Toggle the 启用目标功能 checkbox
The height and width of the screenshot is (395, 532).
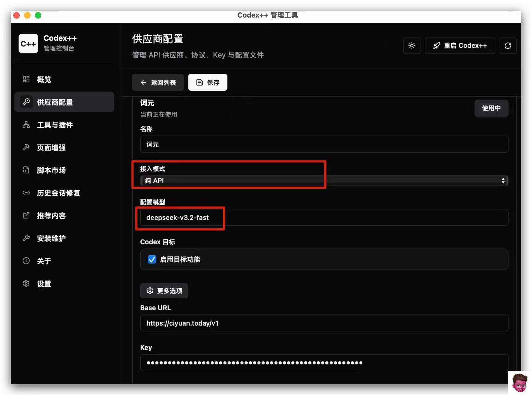(152, 259)
